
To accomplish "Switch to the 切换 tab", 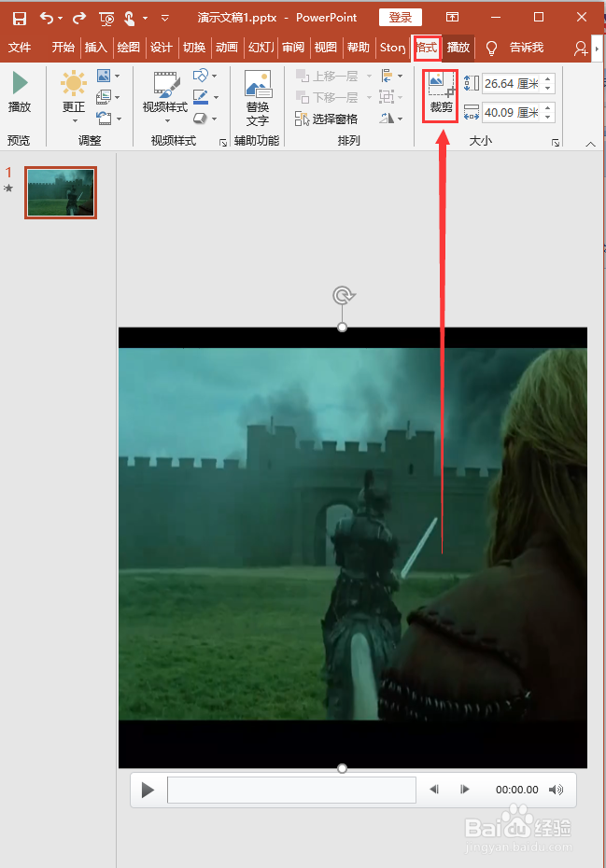I will coord(194,48).
